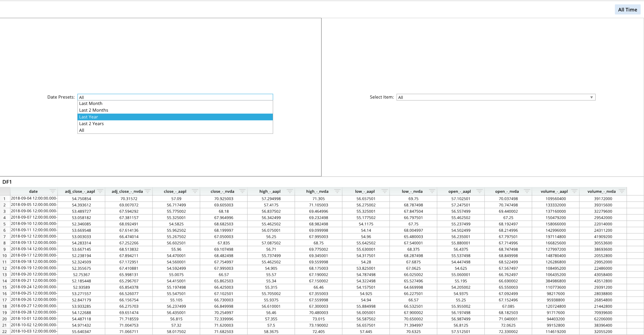Open filter icon for open_-_nvda column
The height and width of the screenshot is (335, 644).
pyautogui.click(x=526, y=191)
